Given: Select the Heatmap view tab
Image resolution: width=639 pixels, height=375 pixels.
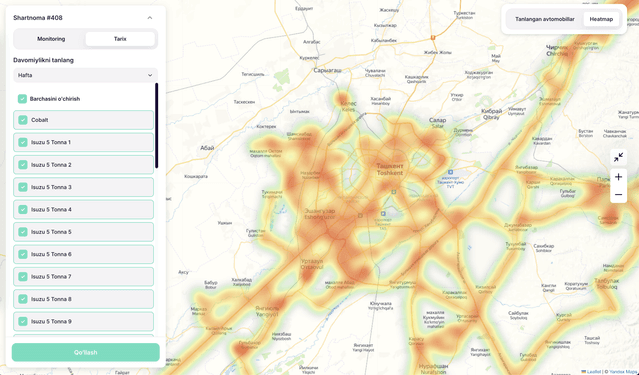Looking at the screenshot, I should (x=601, y=19).
